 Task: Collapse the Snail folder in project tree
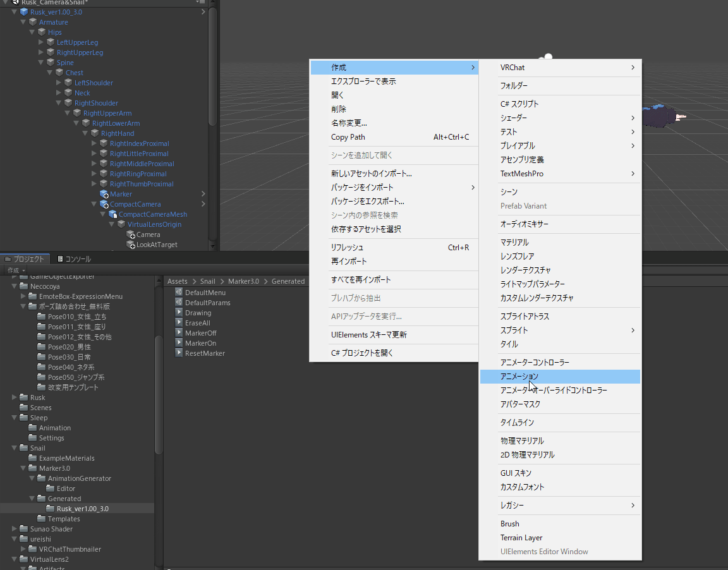(x=15, y=448)
